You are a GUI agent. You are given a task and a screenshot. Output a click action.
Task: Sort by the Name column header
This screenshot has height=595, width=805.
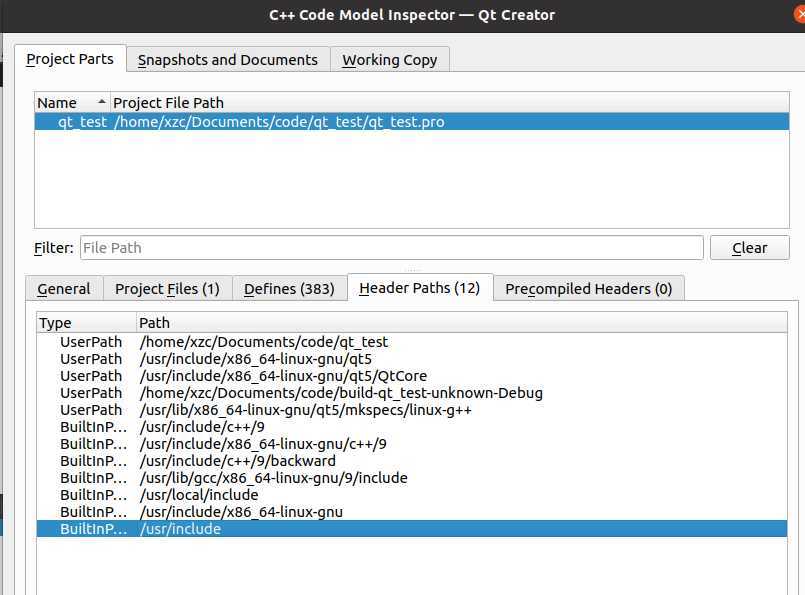tap(72, 103)
